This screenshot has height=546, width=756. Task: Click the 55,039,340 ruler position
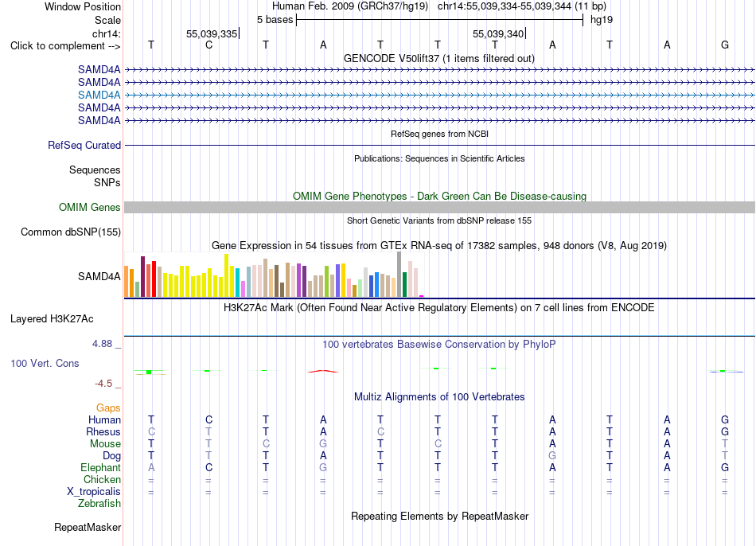pyautogui.click(x=498, y=33)
